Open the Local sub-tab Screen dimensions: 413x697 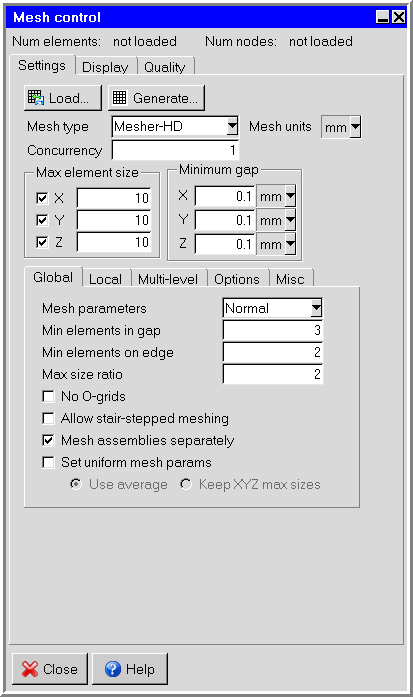(x=106, y=279)
